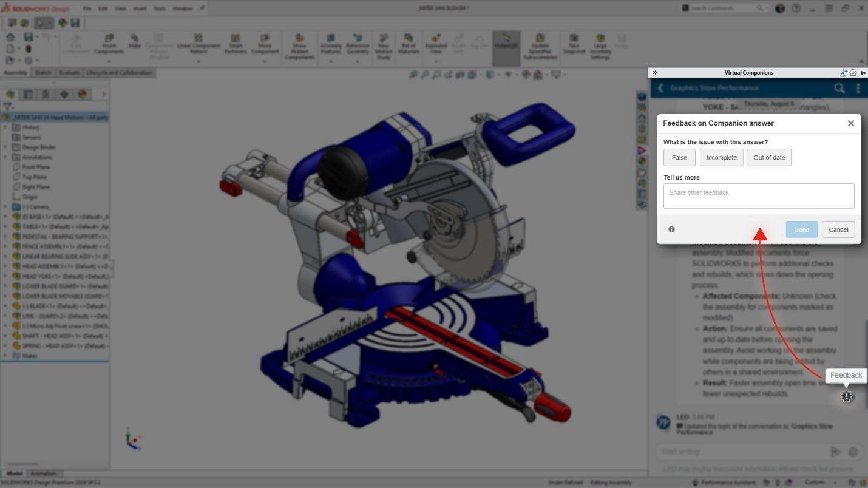Switch to the Animation bottom tab

[x=43, y=473]
